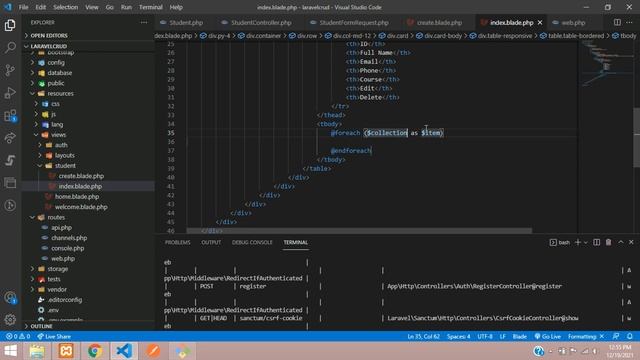Open the Live Share activity icon
Screen dimensions: 640x360
(x=10, y=138)
